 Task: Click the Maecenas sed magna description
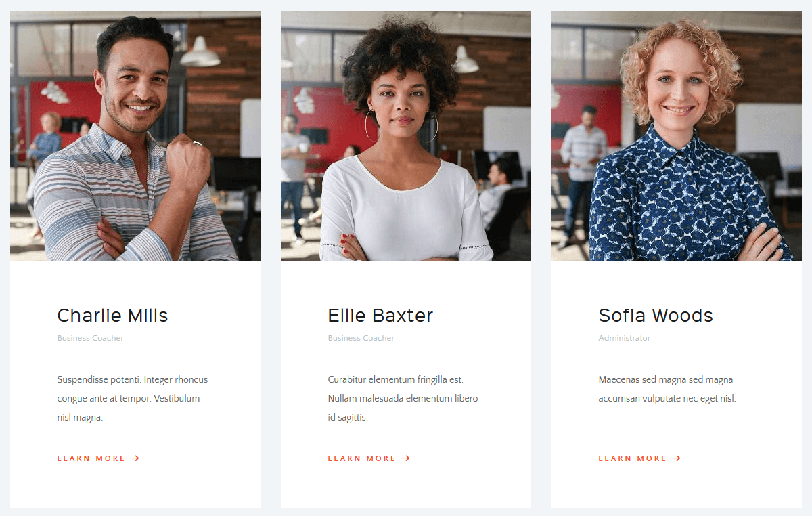click(x=667, y=389)
